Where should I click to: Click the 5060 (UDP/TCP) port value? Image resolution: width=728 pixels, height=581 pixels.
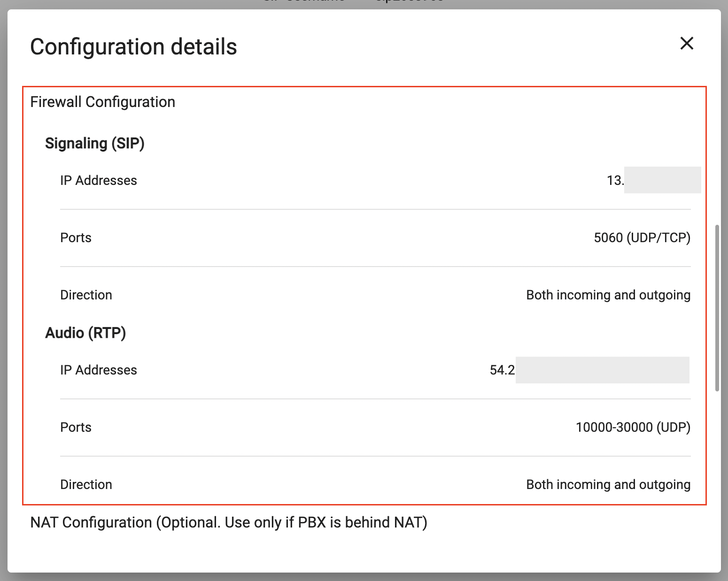tap(642, 237)
